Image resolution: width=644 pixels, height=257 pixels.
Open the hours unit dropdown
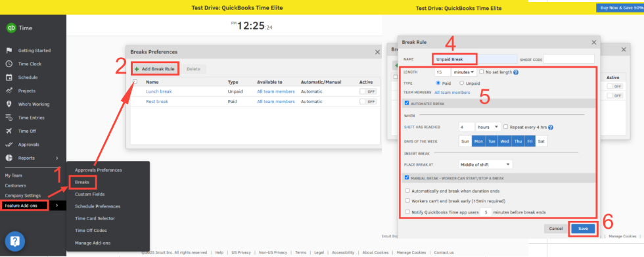tap(488, 128)
